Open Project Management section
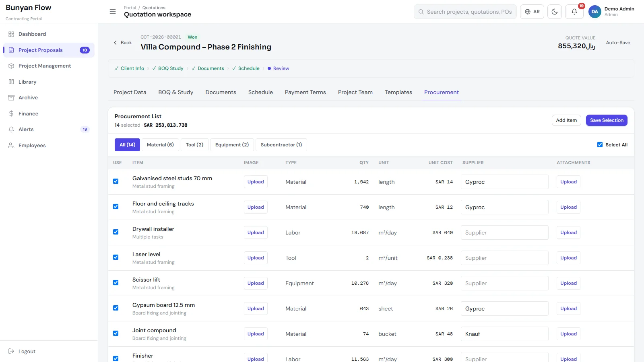Image resolution: width=644 pixels, height=362 pixels. click(49, 66)
